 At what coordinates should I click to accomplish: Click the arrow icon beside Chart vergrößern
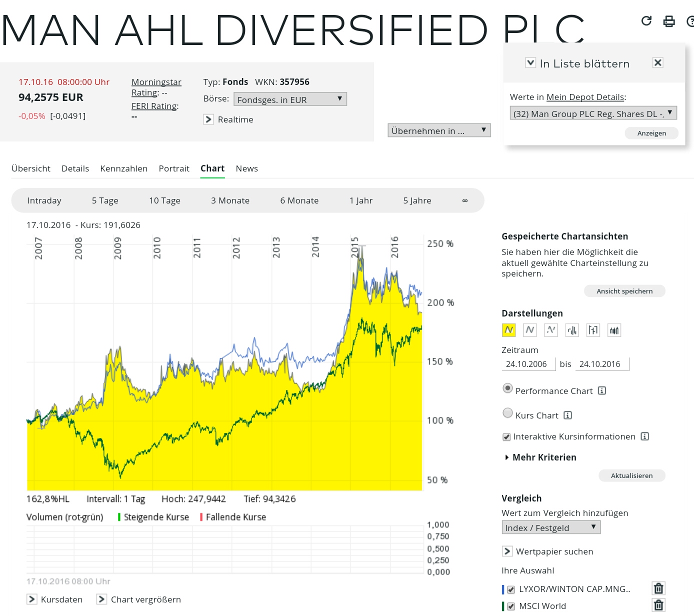(x=101, y=599)
